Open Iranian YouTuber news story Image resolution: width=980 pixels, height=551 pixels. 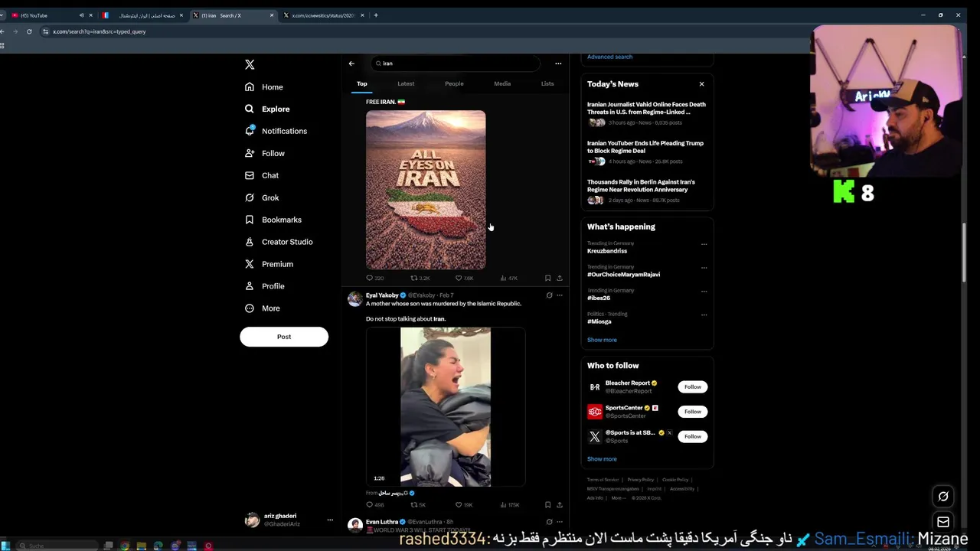[x=647, y=152]
